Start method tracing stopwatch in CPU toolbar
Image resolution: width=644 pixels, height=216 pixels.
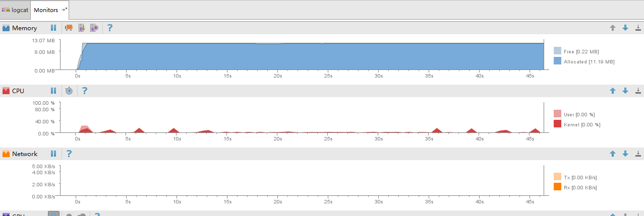tap(69, 91)
